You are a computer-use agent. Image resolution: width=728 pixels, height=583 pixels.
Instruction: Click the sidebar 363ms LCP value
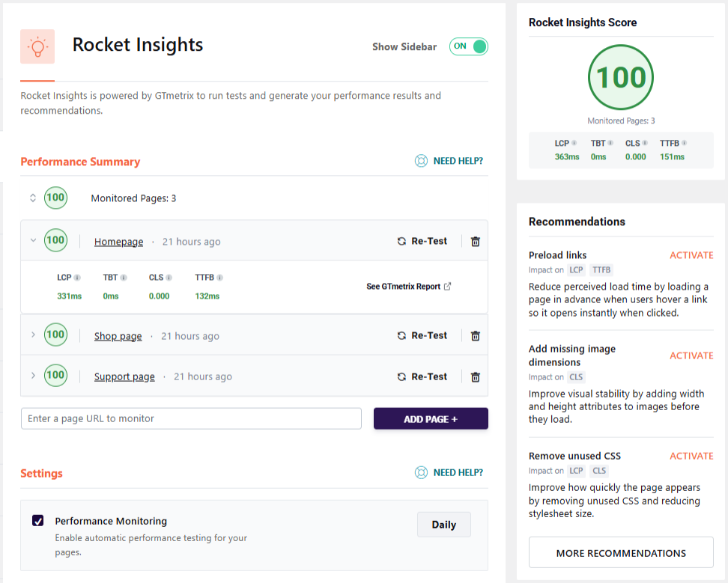(567, 156)
